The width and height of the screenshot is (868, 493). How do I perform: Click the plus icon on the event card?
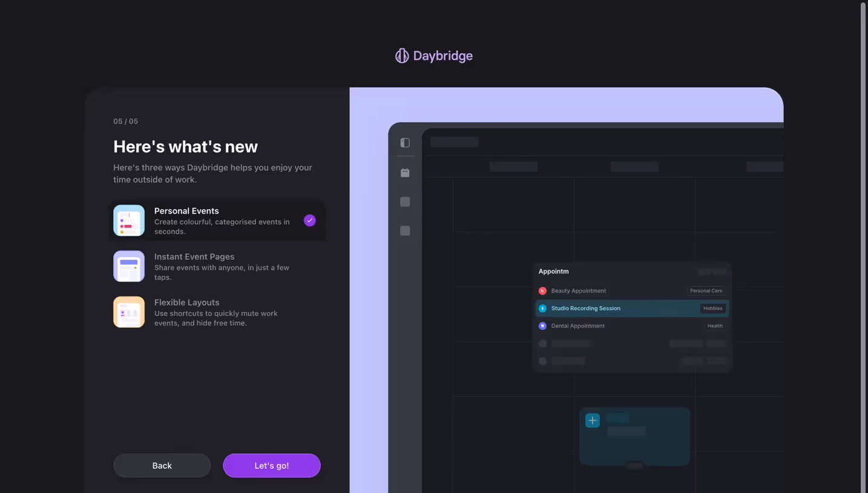point(591,420)
